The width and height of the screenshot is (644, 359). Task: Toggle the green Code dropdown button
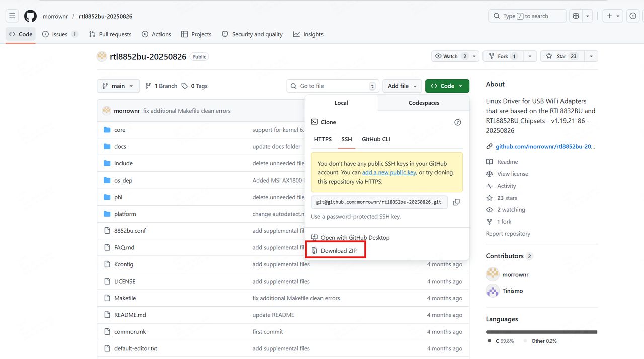[x=447, y=86]
